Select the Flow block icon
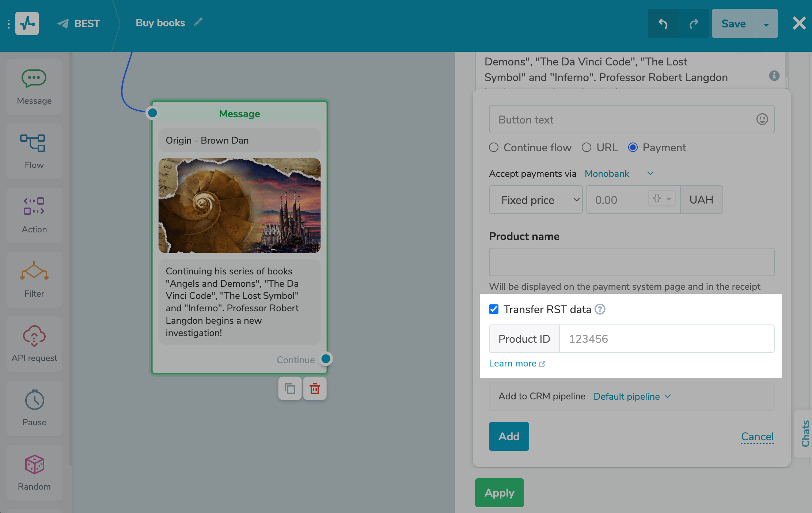 coord(33,143)
